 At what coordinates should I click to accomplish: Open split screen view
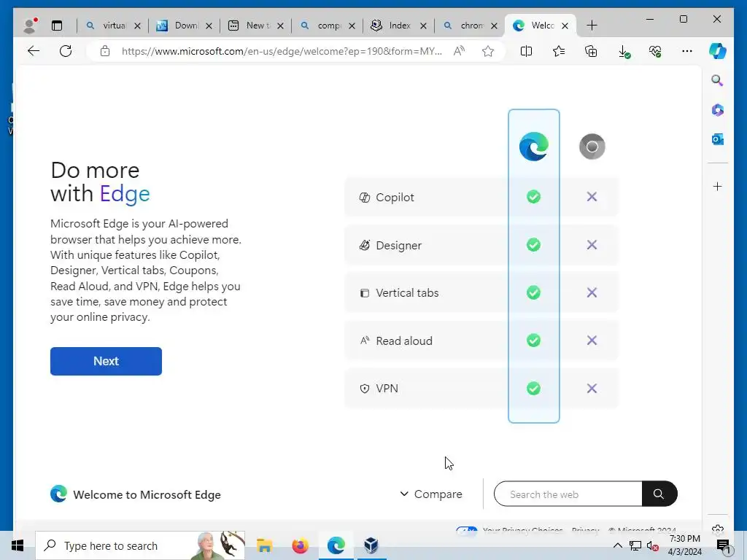coord(526,51)
